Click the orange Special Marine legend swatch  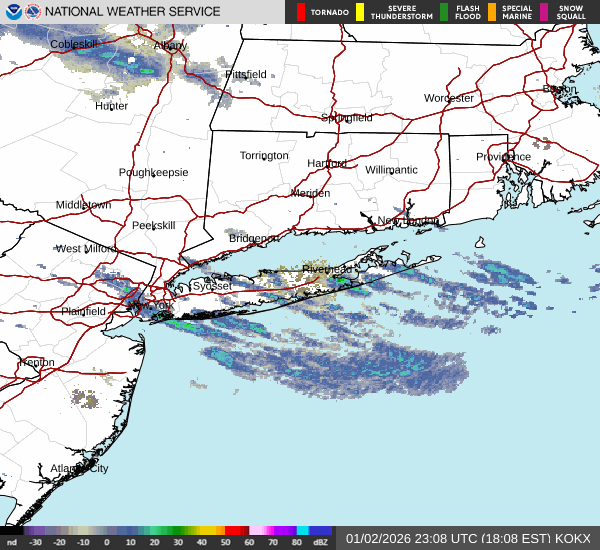pos(491,12)
